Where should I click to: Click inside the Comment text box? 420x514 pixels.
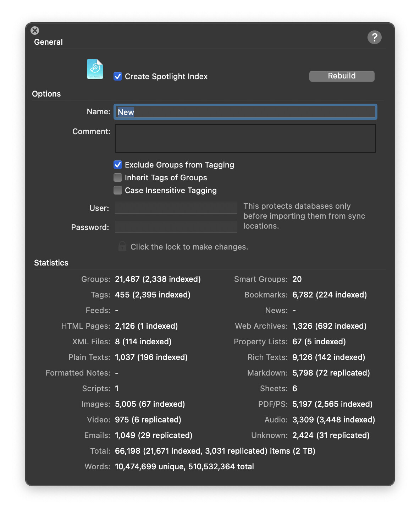point(245,138)
